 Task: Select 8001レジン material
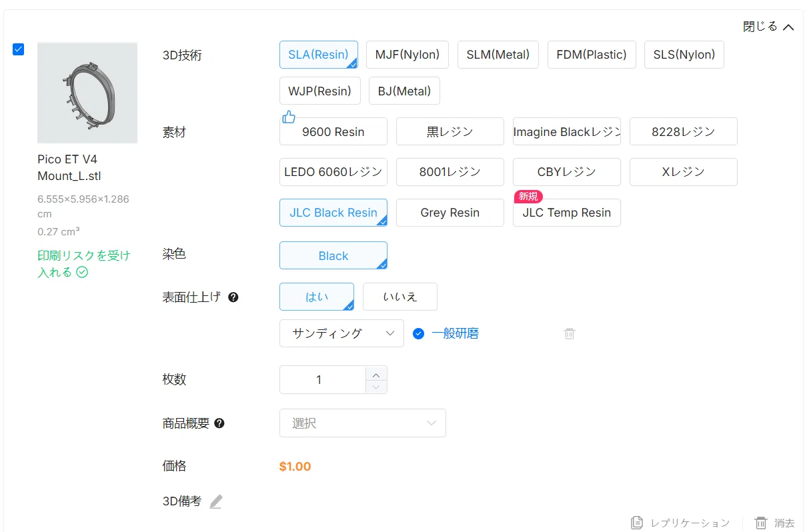[450, 172]
